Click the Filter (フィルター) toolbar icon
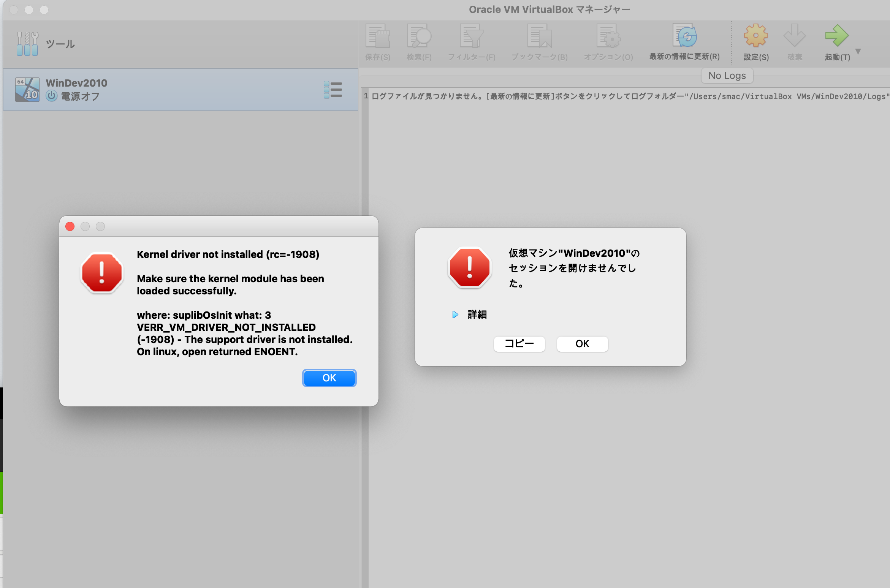The height and width of the screenshot is (588, 890). (472, 36)
